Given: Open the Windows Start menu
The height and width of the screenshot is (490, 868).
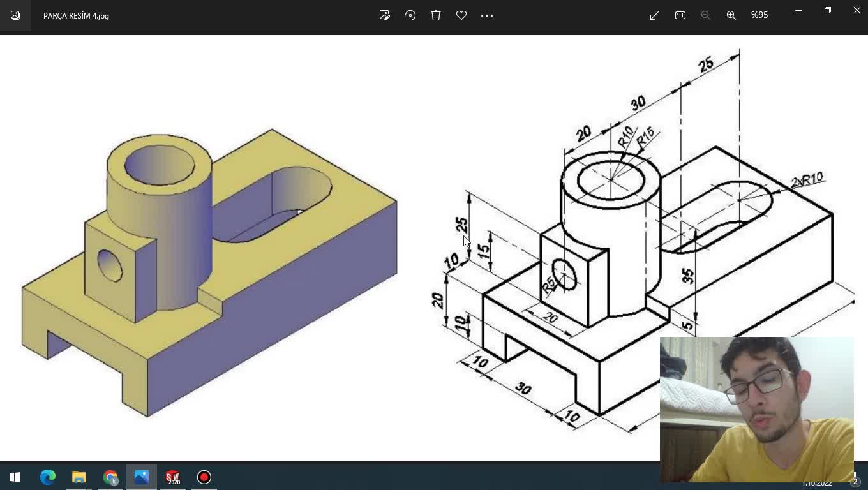Looking at the screenshot, I should coord(15,477).
